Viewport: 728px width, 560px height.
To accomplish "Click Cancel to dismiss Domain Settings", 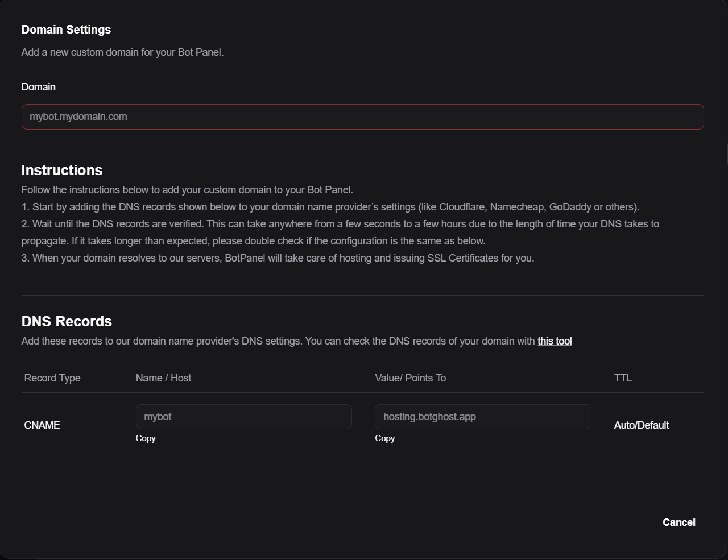I will point(679,522).
